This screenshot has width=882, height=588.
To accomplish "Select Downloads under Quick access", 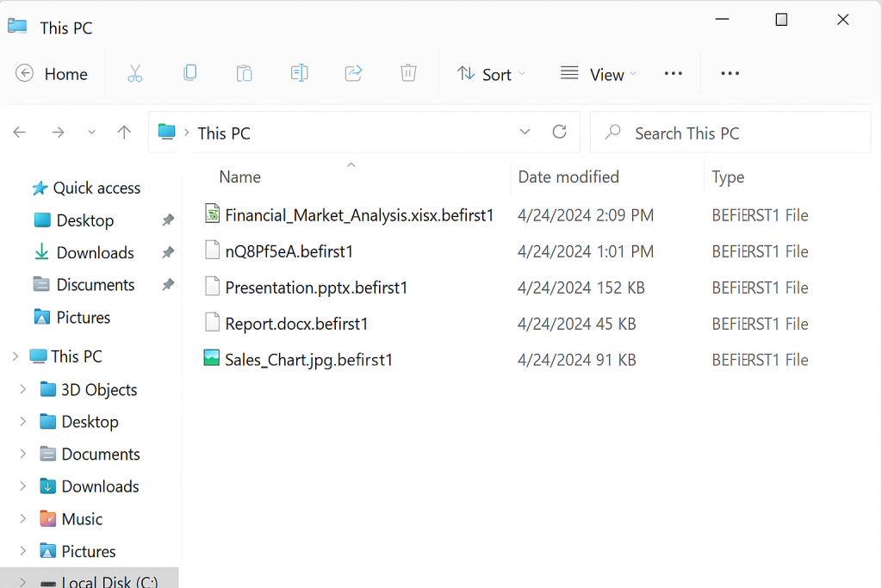I will click(x=95, y=253).
